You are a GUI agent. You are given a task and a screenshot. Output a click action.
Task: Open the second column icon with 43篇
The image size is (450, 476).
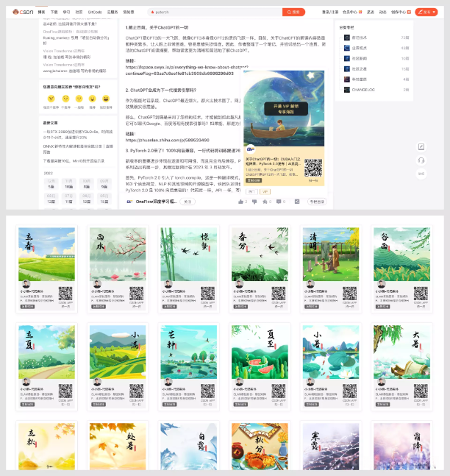coord(347,48)
